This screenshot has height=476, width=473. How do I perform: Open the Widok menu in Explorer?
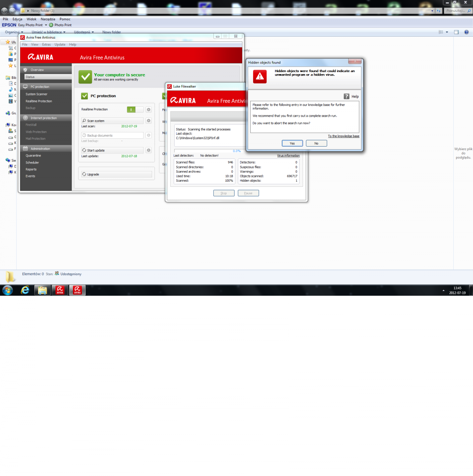(32, 19)
